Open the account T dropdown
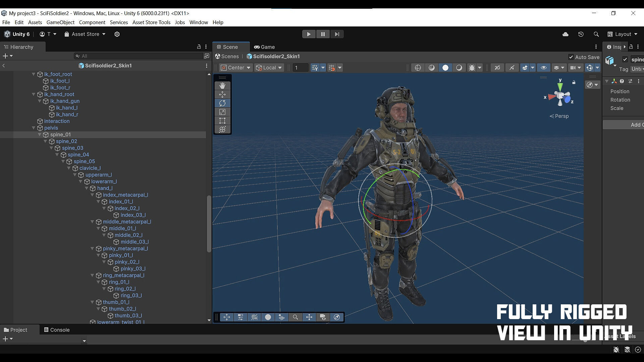 click(48, 34)
